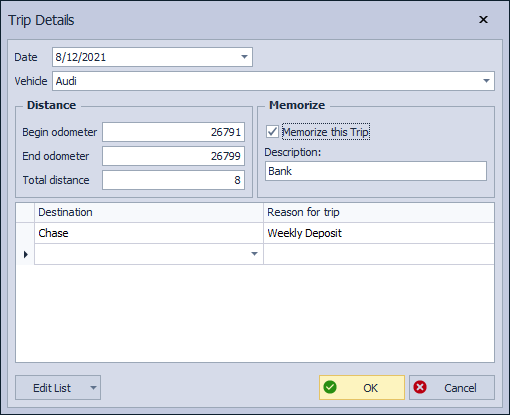
Task: Open the new row Destination dropdown
Action: (x=254, y=254)
